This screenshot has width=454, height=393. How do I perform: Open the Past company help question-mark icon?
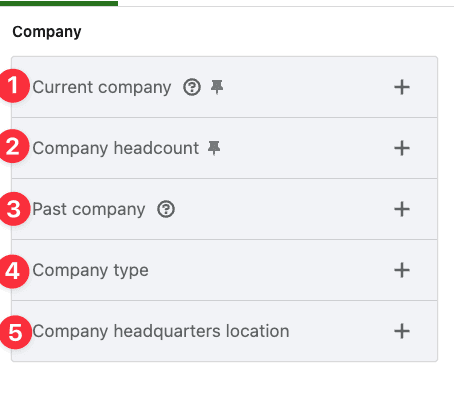pos(166,209)
